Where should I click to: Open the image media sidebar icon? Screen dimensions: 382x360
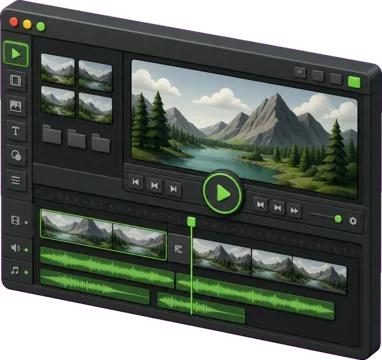[16, 106]
